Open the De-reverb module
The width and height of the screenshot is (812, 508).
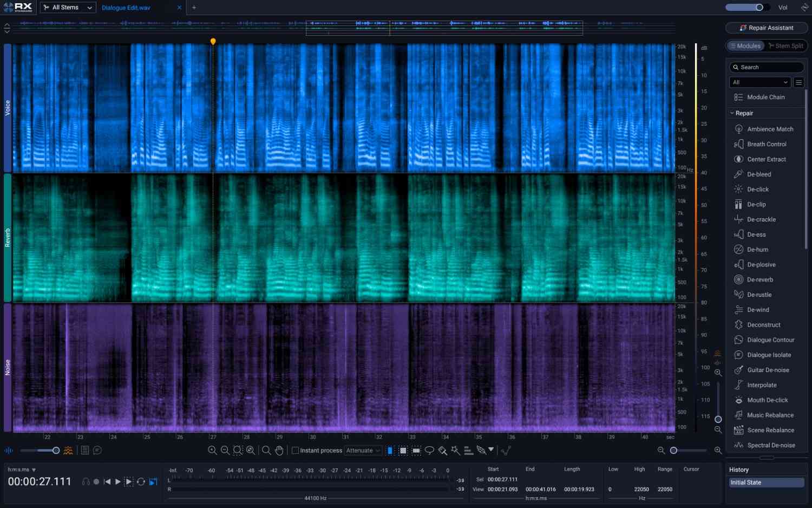coord(759,279)
